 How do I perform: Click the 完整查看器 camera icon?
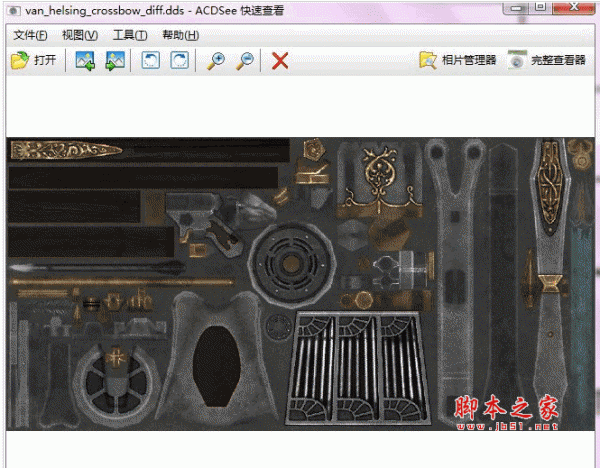(517, 60)
